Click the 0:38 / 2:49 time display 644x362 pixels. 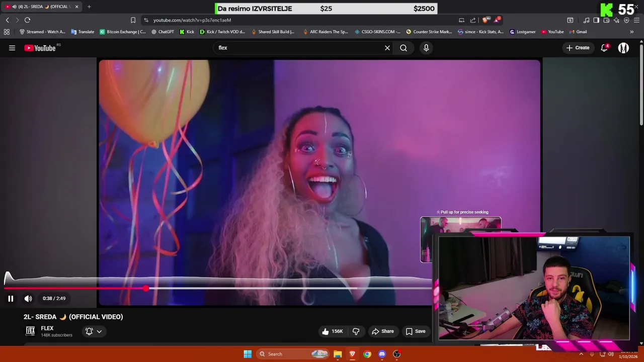tap(54, 299)
